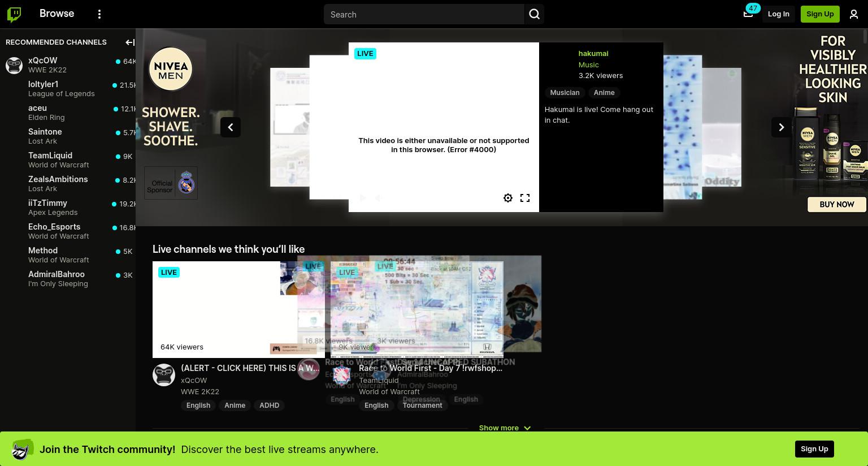Screen dimensions: 868x466
Task: Click the player play/pause control
Action: click(x=363, y=198)
